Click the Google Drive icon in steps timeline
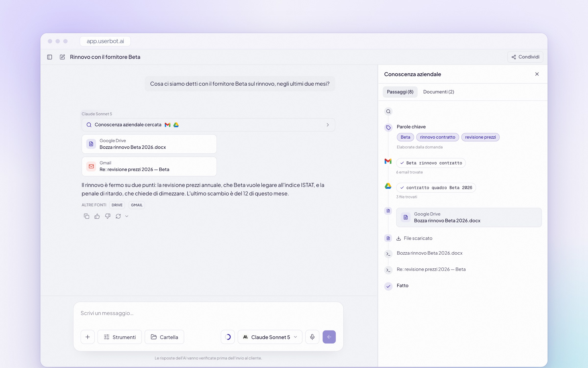The height and width of the screenshot is (368, 588). pos(388,186)
